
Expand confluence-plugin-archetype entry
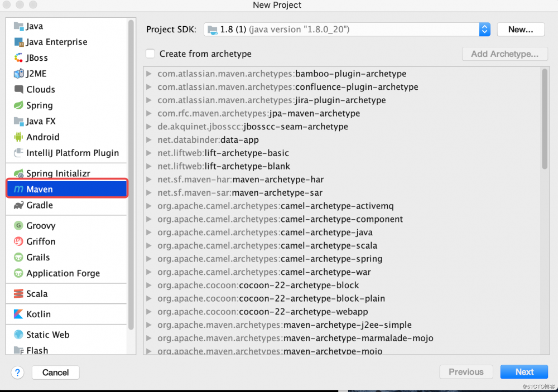[149, 87]
